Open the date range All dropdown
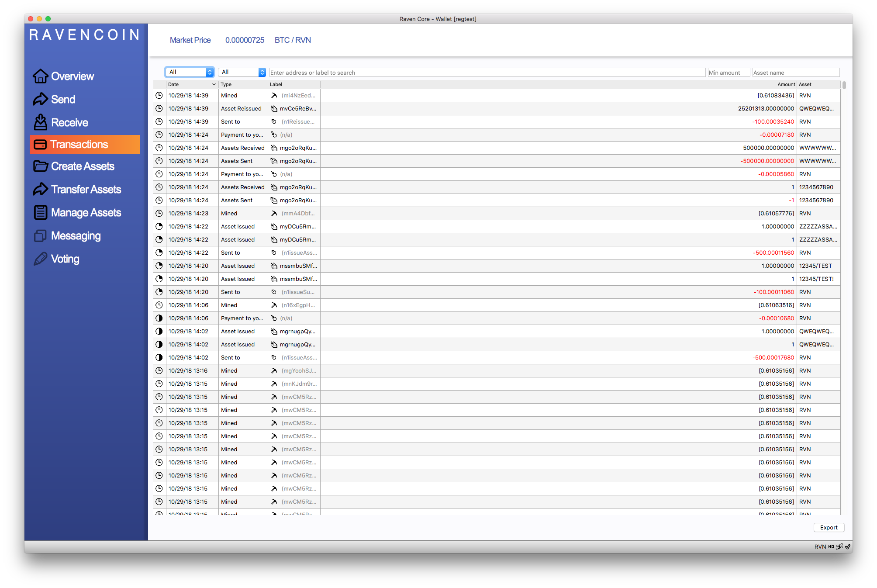877x588 pixels. point(189,72)
